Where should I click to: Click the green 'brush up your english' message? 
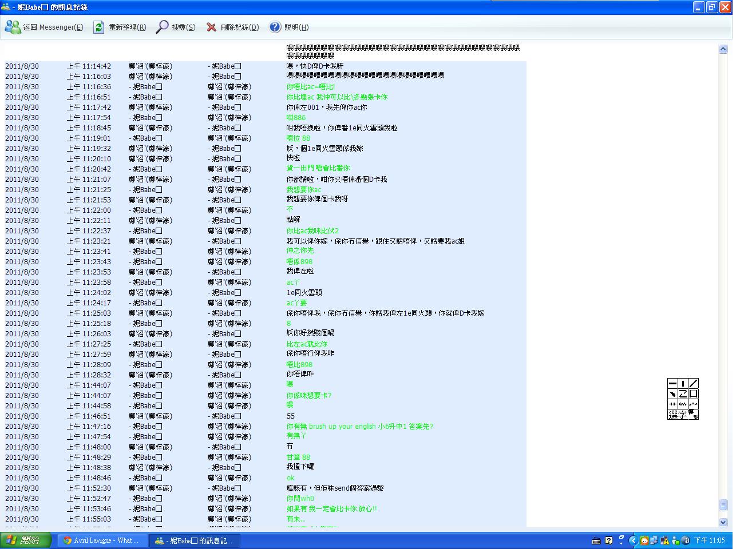[x=359, y=426]
